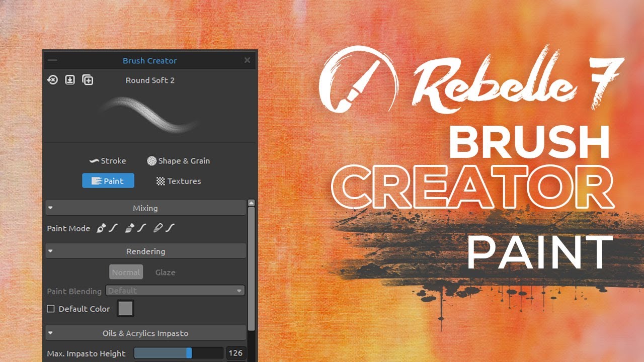Click the duplicate brush plus icon
Image resolution: width=644 pixels, height=362 pixels.
88,80
